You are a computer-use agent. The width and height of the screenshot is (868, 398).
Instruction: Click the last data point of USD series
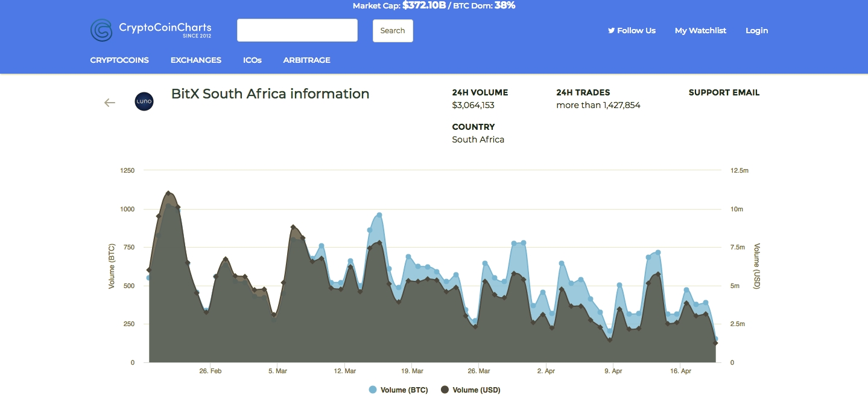715,343
